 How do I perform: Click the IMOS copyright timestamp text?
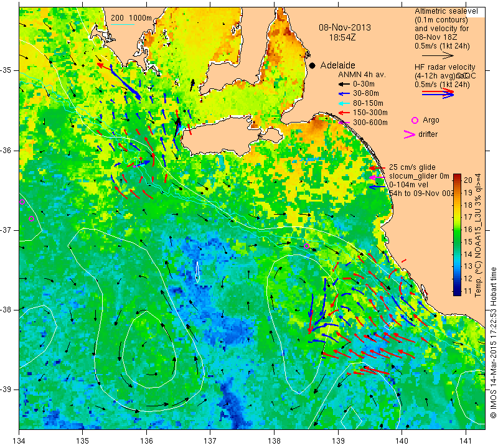coord(493,343)
